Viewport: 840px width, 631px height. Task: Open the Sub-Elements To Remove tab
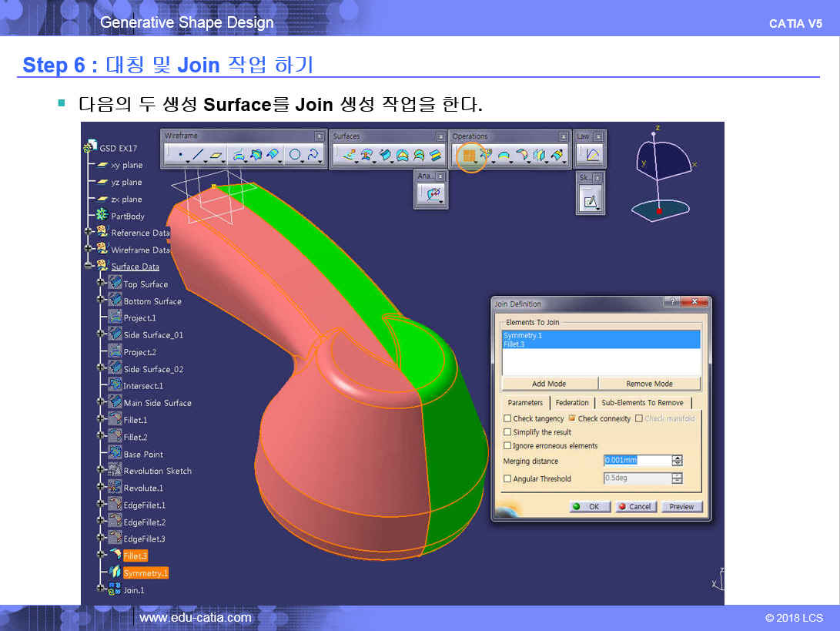coord(642,403)
